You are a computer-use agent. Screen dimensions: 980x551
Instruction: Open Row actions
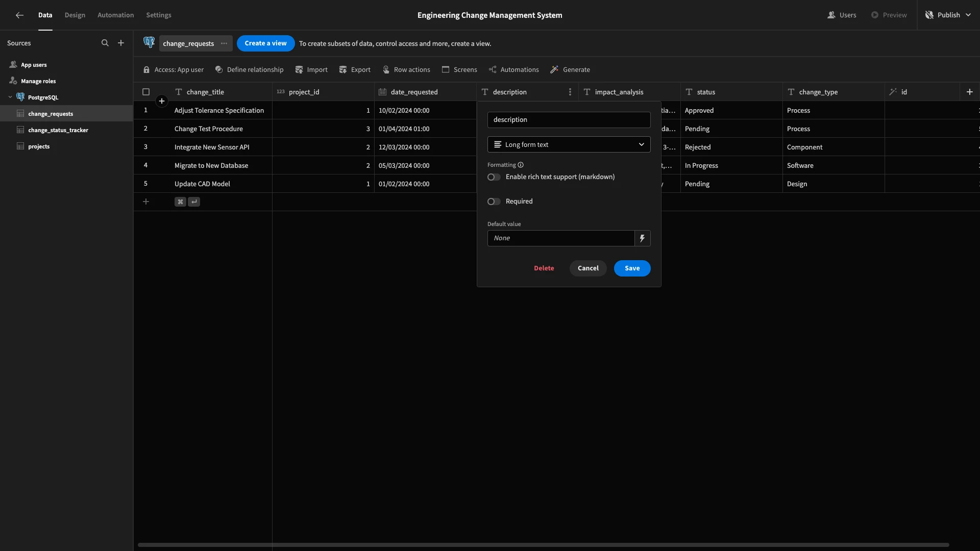(406, 70)
